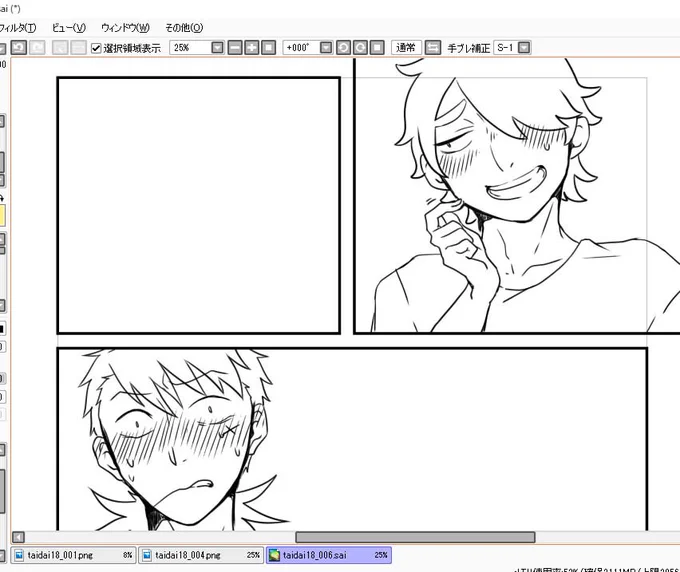Screen dimensions: 680x572
Task: Click the greyed-out Redo icon
Action: pos(37,47)
